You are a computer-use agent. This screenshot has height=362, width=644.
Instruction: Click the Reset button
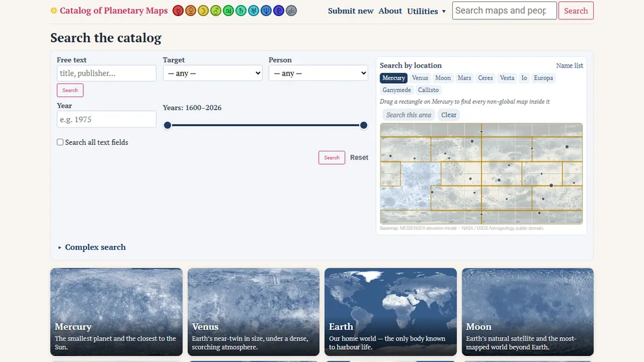pyautogui.click(x=359, y=158)
